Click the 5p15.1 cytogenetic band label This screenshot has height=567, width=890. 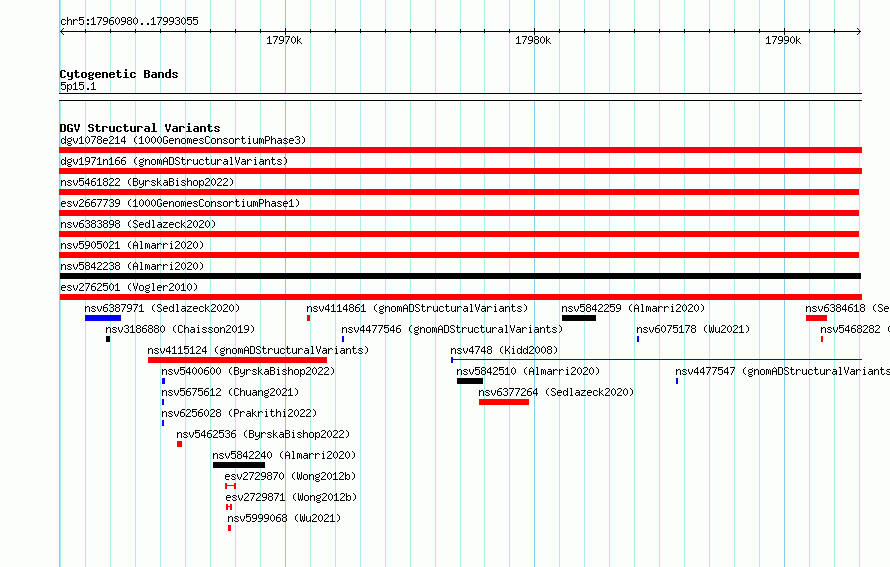point(78,86)
